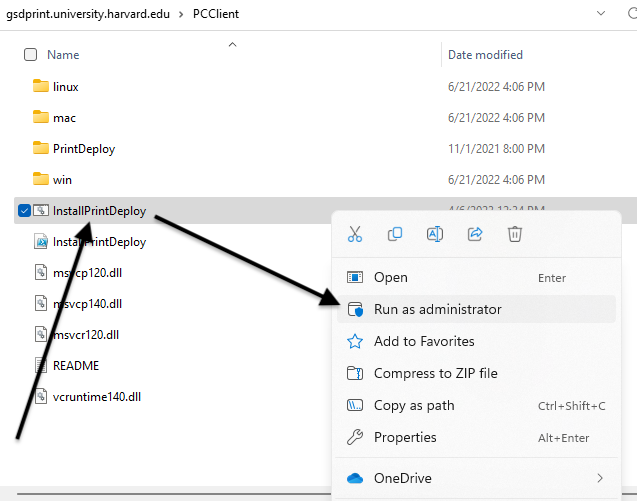Sort files by Name column header

tap(63, 55)
